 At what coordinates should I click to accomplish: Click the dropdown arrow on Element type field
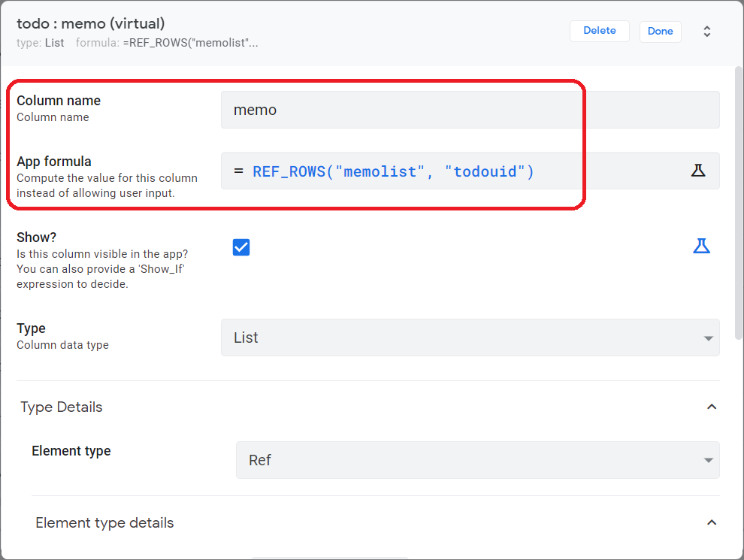tap(708, 461)
